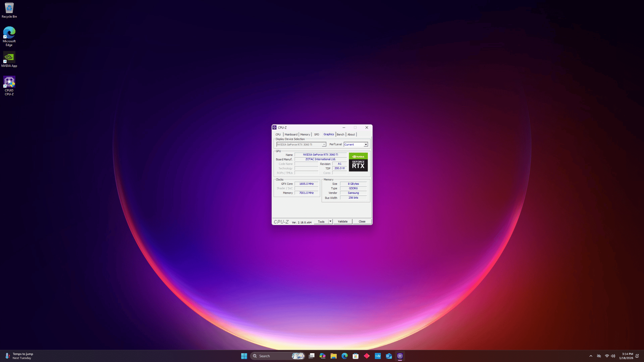This screenshot has width=644, height=362.
Task: Click the GPU Name field value
Action: click(320, 155)
